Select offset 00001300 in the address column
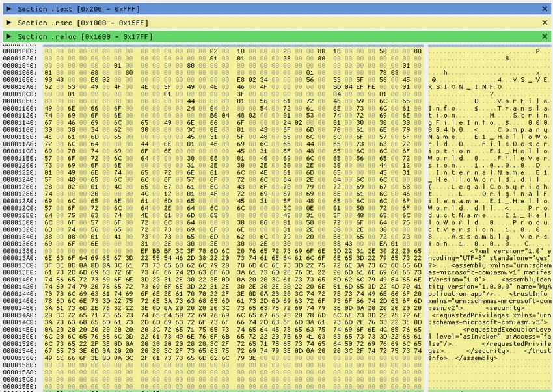Image resolution: width=553 pixels, height=392 pixels. [20, 222]
